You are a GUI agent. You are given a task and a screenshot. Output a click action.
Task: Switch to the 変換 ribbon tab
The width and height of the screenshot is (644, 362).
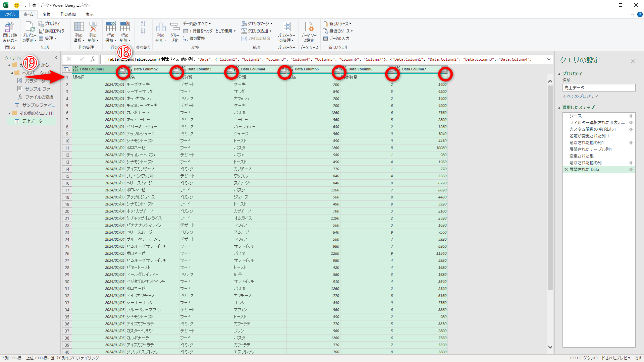pyautogui.click(x=47, y=14)
